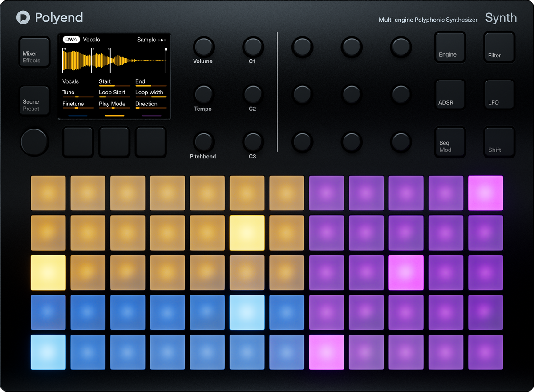Click the C1 knob
534x392 pixels.
252,46
